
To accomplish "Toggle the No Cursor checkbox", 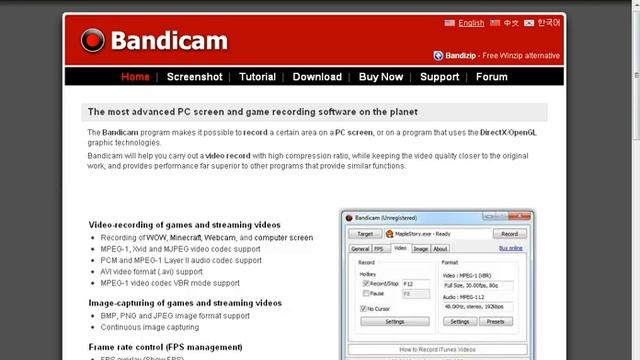I will pos(363,309).
